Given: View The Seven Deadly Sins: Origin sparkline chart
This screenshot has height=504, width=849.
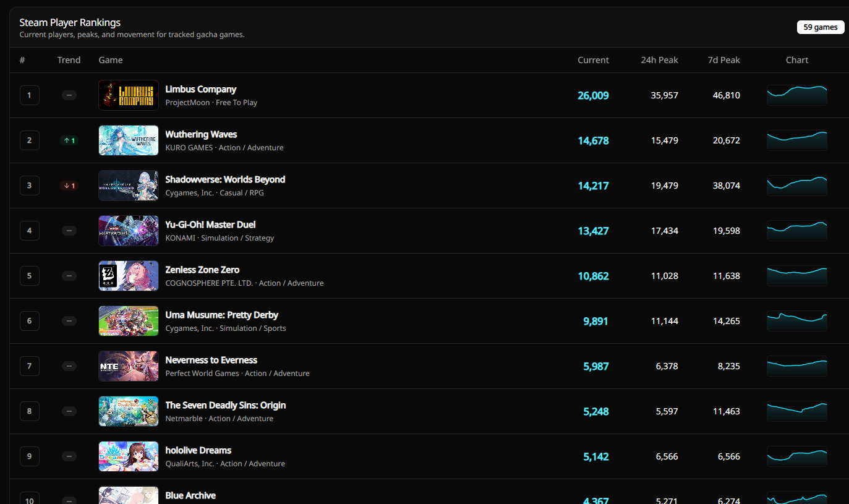Looking at the screenshot, I should pyautogui.click(x=797, y=411).
